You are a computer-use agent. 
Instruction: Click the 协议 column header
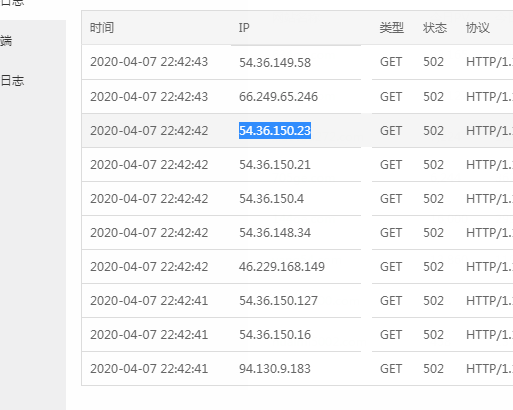478,28
